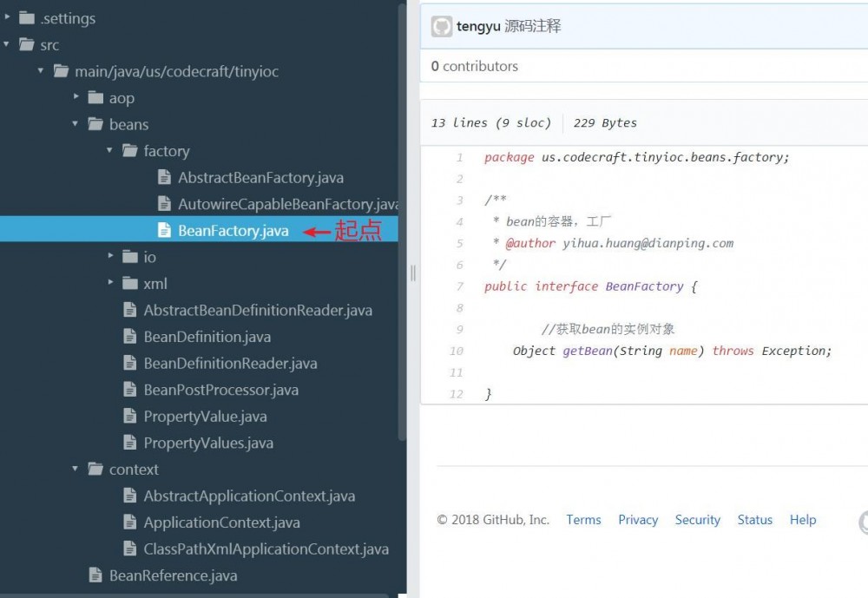868x598 pixels.
Task: Click the main/java/us/codecraft/tinyioc folder icon
Action: 61,71
